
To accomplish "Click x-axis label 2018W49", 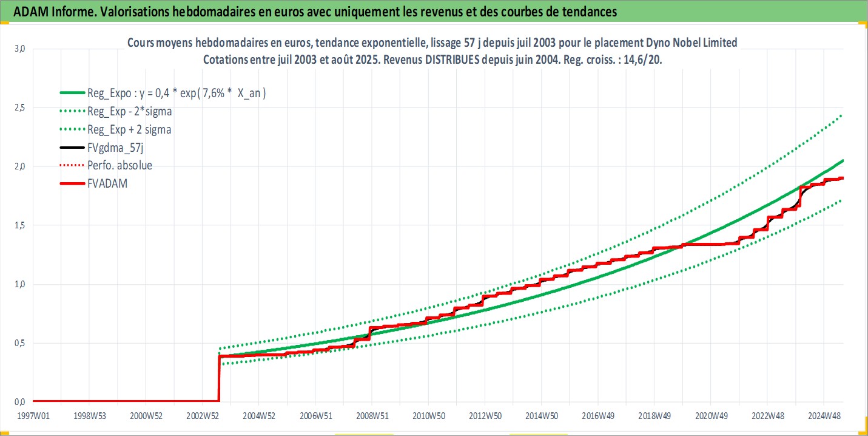I will 654,417.
